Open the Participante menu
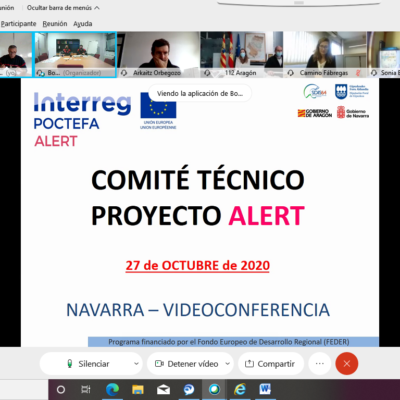 click(x=18, y=24)
